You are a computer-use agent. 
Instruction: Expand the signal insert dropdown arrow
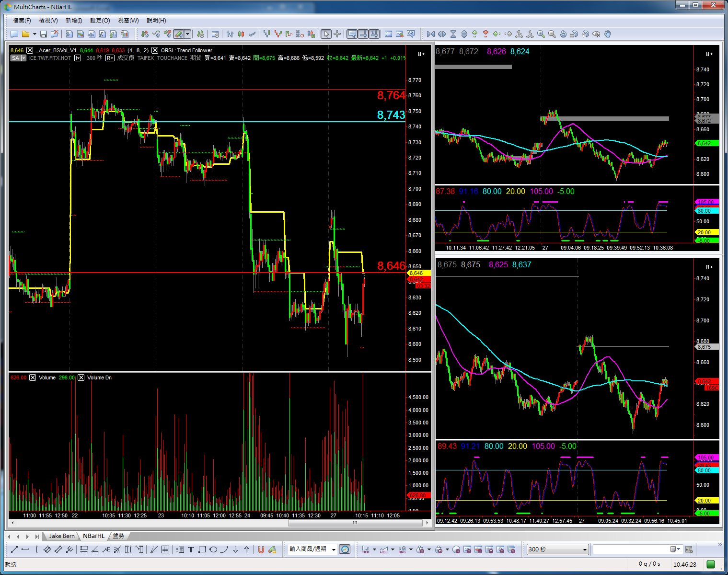187,34
